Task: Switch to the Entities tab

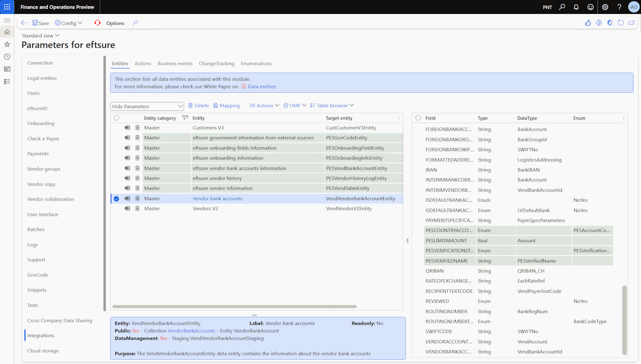Action: tap(120, 64)
